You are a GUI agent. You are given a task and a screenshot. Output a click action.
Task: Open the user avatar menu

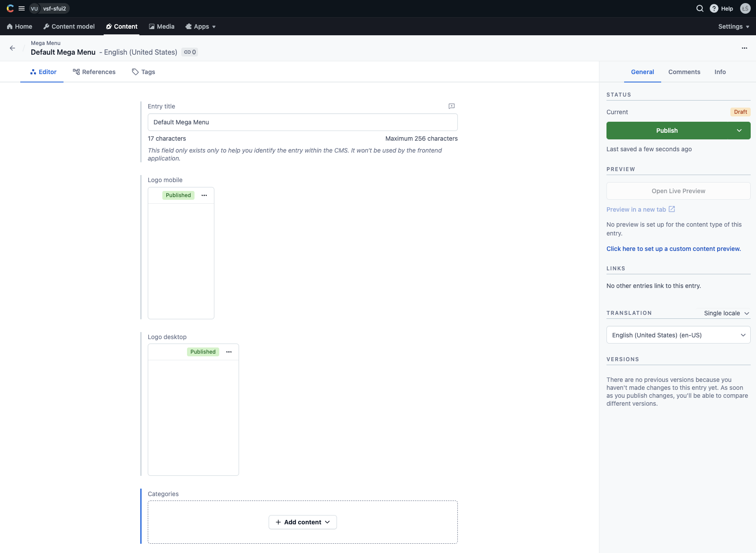pyautogui.click(x=745, y=8)
